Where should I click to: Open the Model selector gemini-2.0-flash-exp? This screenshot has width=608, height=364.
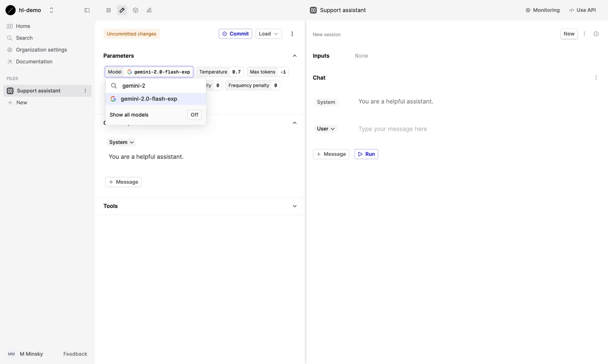(149, 72)
